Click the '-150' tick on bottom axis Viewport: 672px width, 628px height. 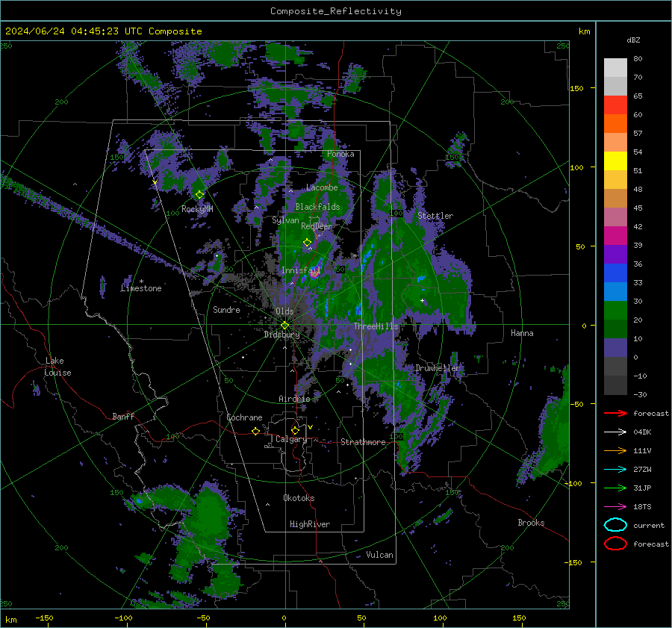[x=44, y=618]
